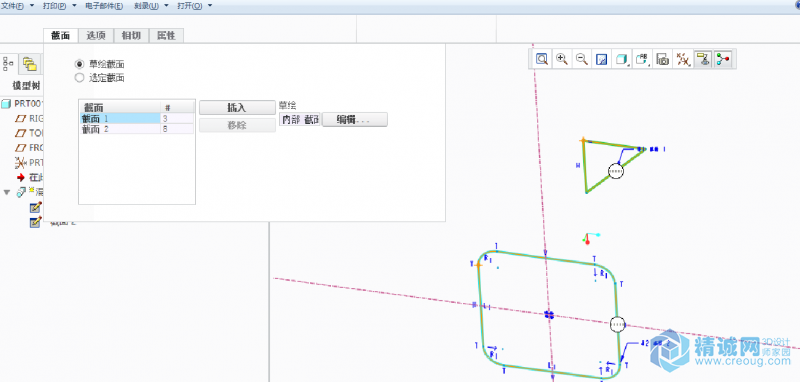Click the Zoom Out magnifier icon
This screenshot has width=800, height=382.
coord(582,59)
